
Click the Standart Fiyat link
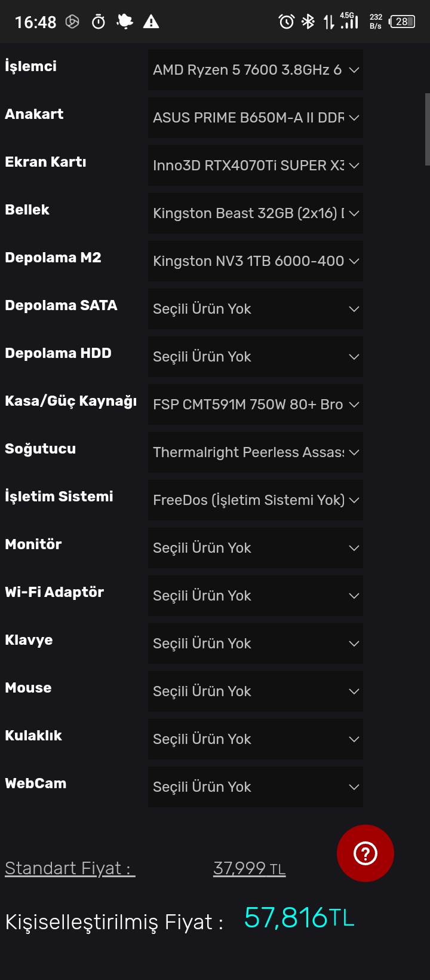tap(70, 868)
